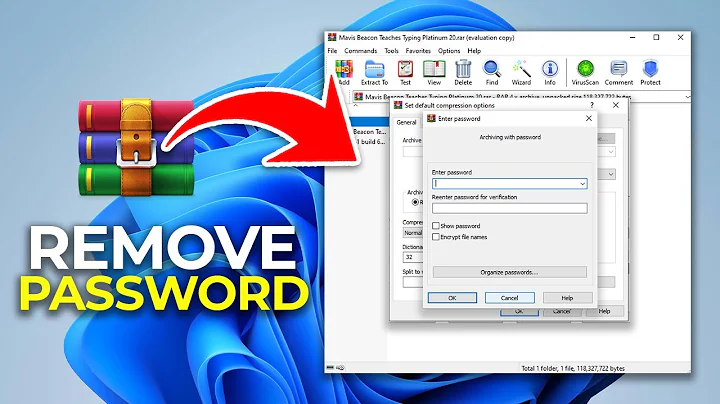Select the archive format radio button

416,202
